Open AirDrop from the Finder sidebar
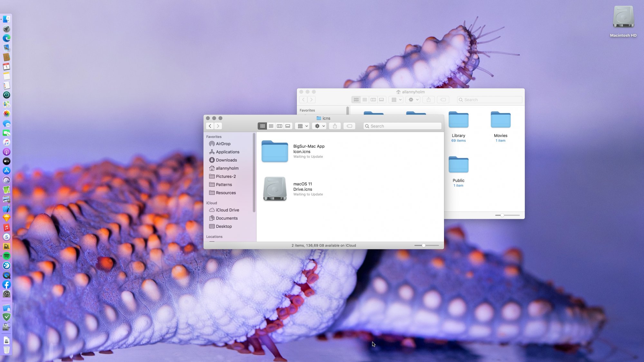 point(223,144)
